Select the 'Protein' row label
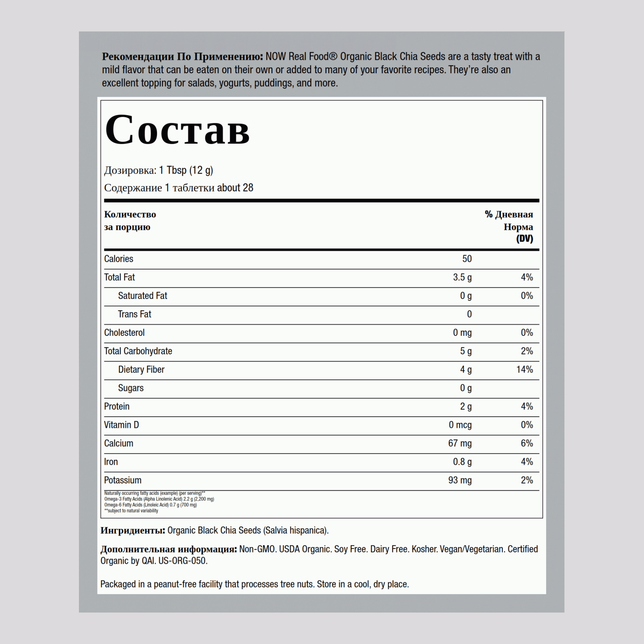Screen dimensions: 644x644 click(x=117, y=406)
